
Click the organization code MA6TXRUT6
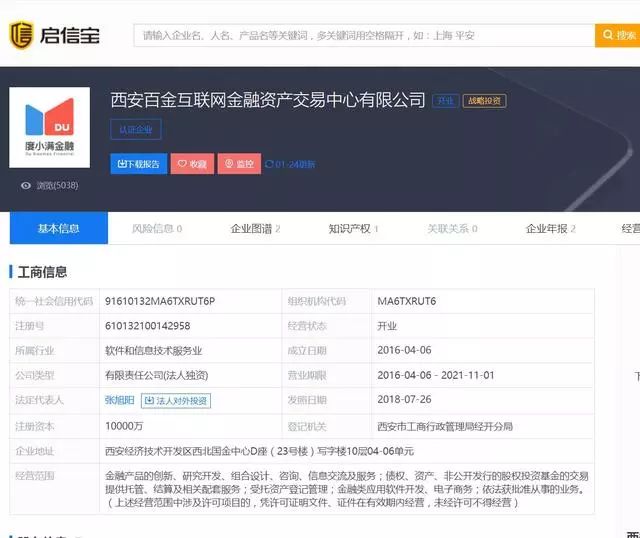click(x=407, y=301)
